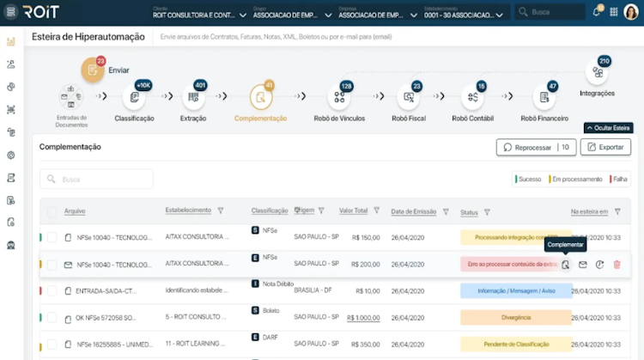Select the Robô de Vínculos stage icon

[339, 97]
